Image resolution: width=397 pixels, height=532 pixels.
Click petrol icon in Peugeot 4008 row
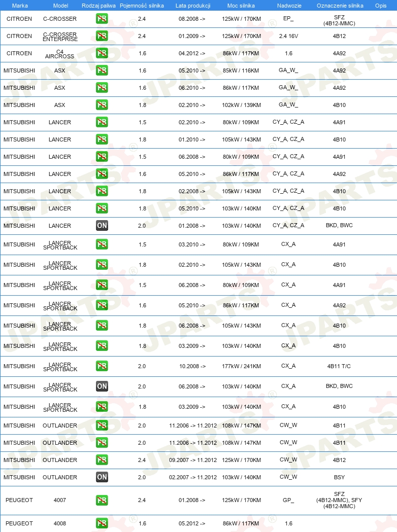102,523
